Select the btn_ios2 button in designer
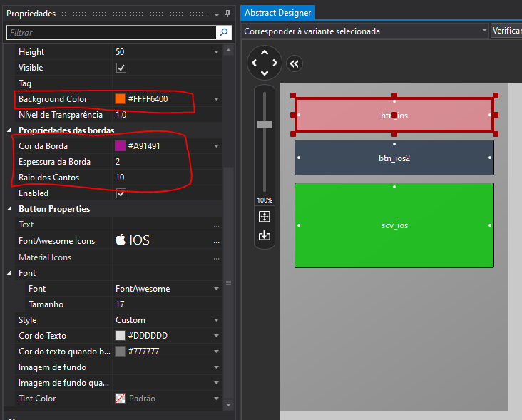The width and height of the screenshot is (522, 420). click(x=394, y=158)
